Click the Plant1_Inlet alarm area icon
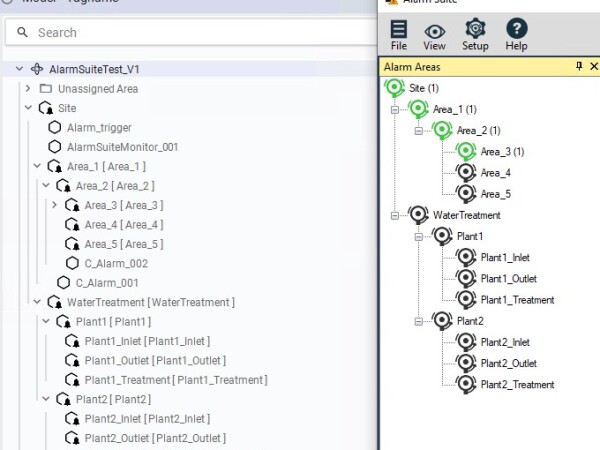 coord(466,257)
